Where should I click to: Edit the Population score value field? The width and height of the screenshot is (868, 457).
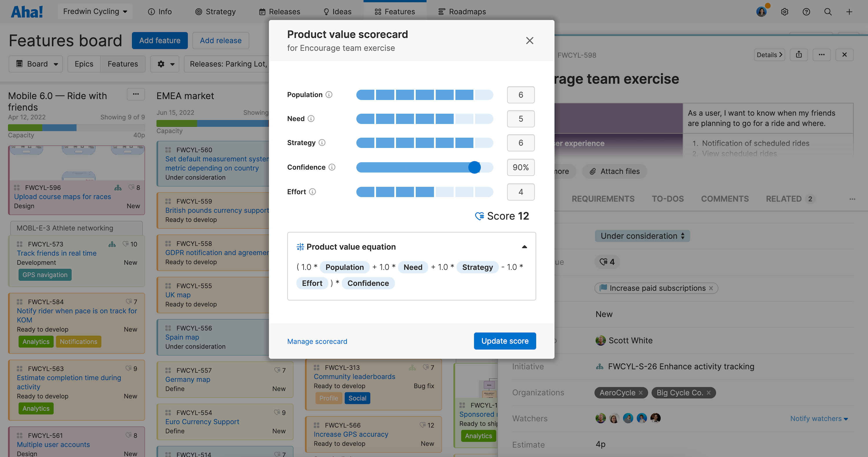tap(521, 95)
